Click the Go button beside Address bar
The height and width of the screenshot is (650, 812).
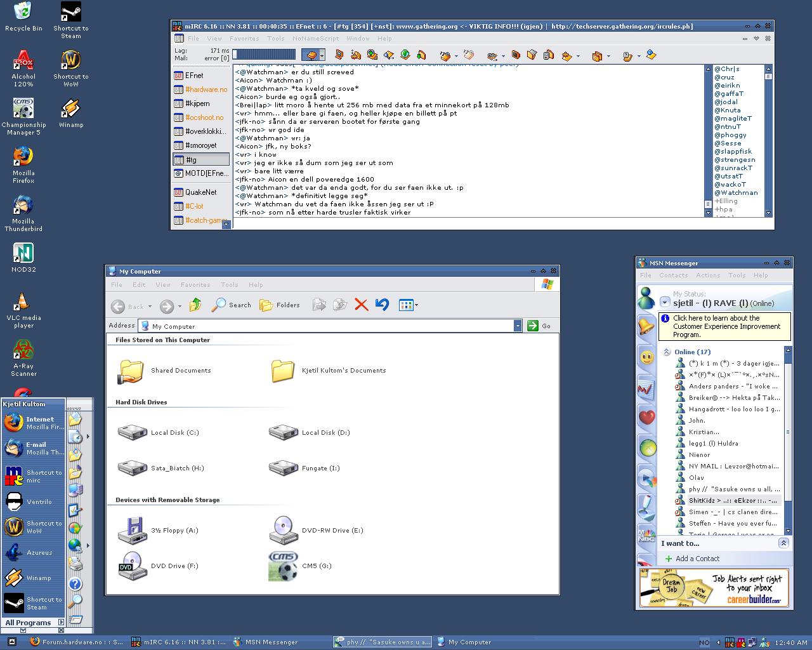[x=539, y=326]
